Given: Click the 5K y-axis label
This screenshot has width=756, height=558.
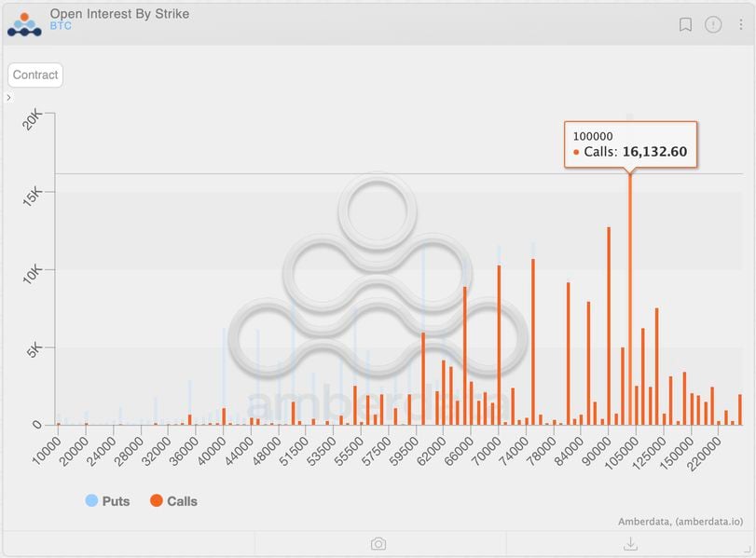Looking at the screenshot, I should (x=34, y=351).
